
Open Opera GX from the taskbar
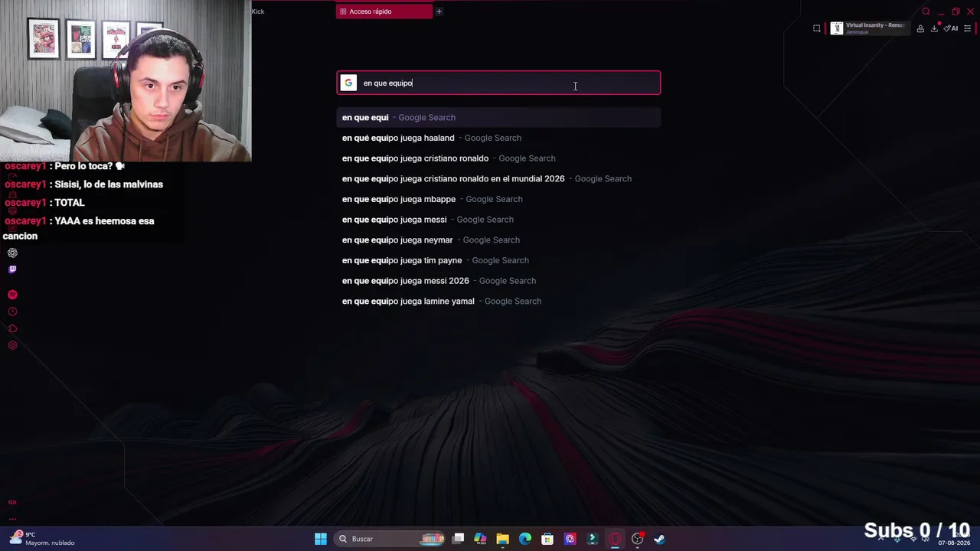[615, 539]
